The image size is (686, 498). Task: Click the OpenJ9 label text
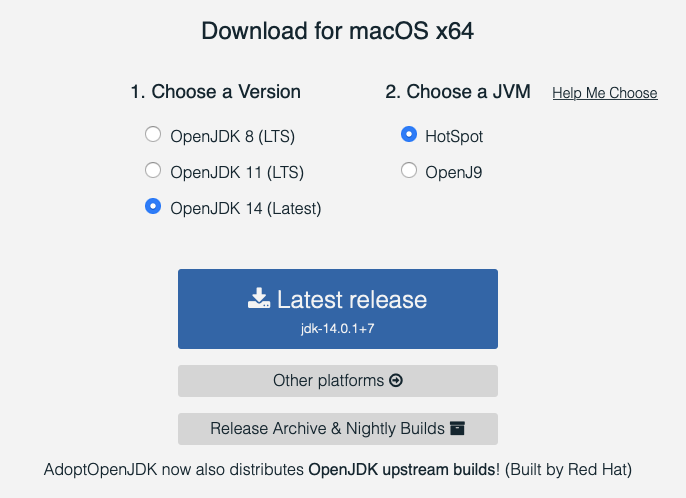tap(453, 172)
